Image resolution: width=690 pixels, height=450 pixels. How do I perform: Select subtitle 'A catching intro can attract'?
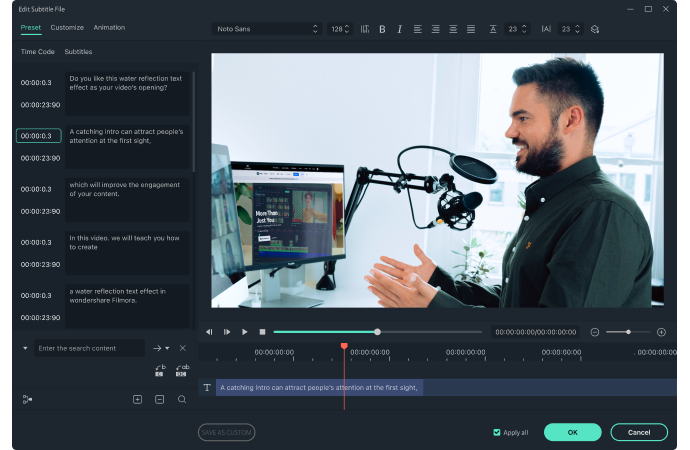point(127,147)
